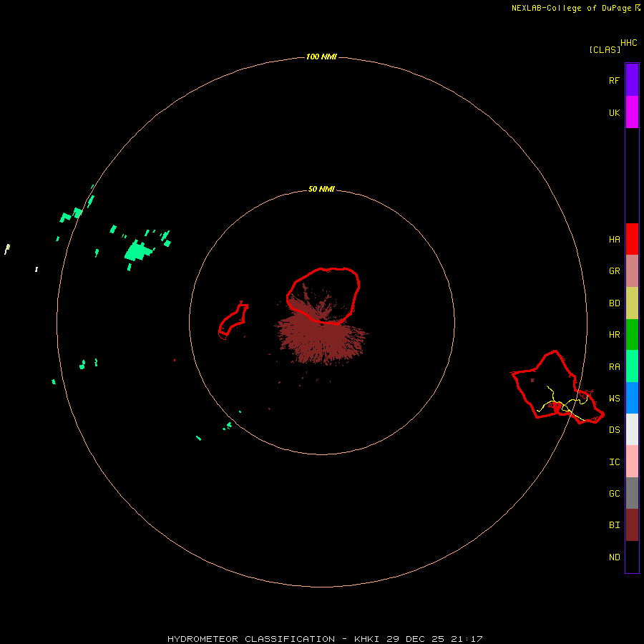Click the ND black legend swatch
Image resolution: width=644 pixels, height=644 pixels.
632,557
